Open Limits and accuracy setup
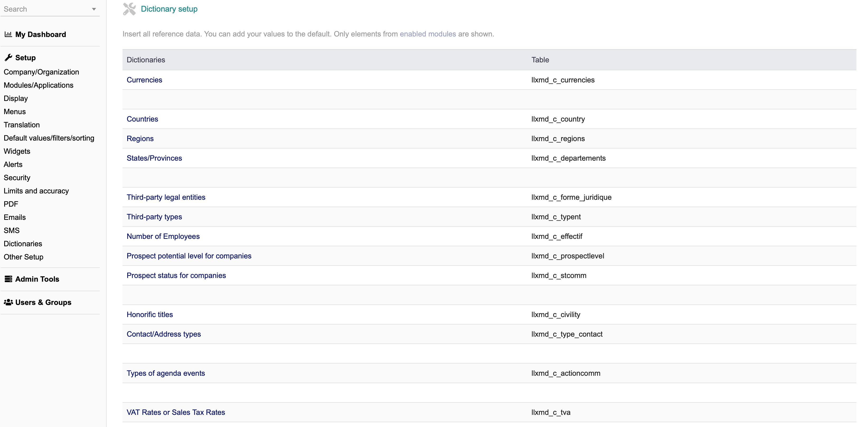This screenshot has height=427, width=868. point(36,191)
